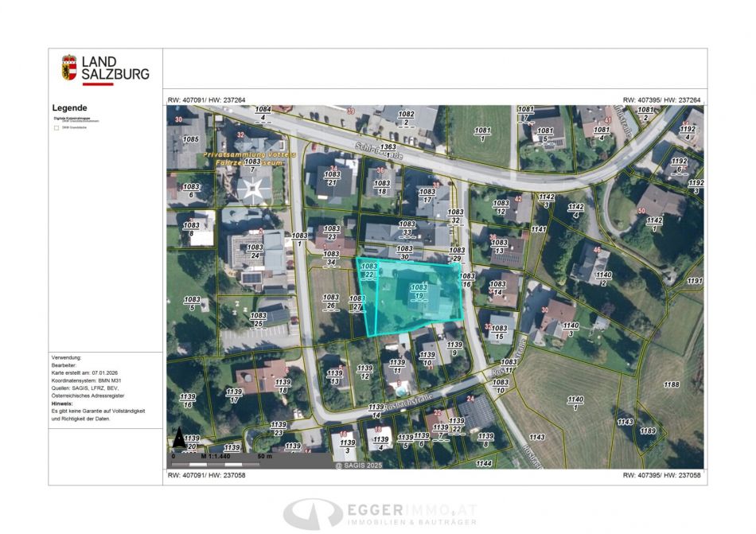Click house number 50 on the map
756x534 pixels.
coord(641,210)
